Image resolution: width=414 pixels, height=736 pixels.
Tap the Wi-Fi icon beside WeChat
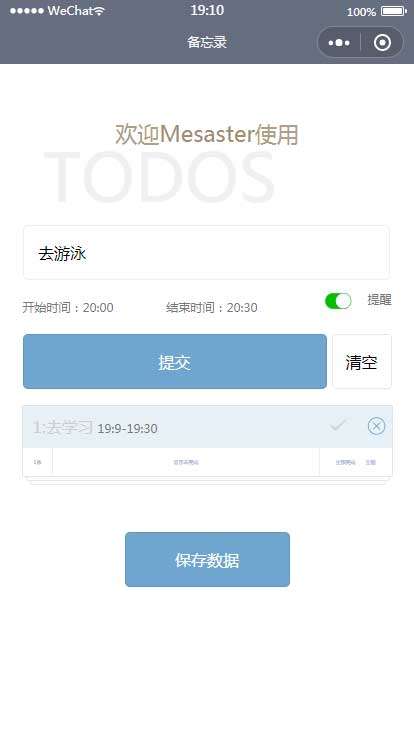point(99,11)
